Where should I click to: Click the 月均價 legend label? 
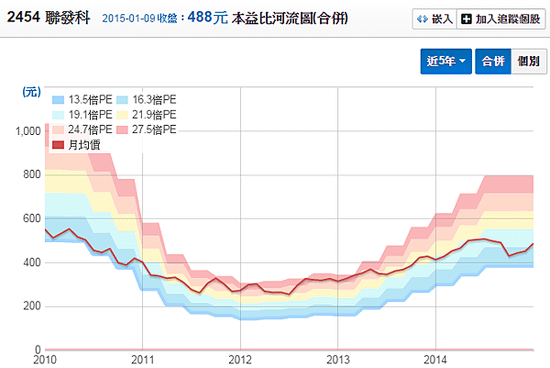(84, 145)
